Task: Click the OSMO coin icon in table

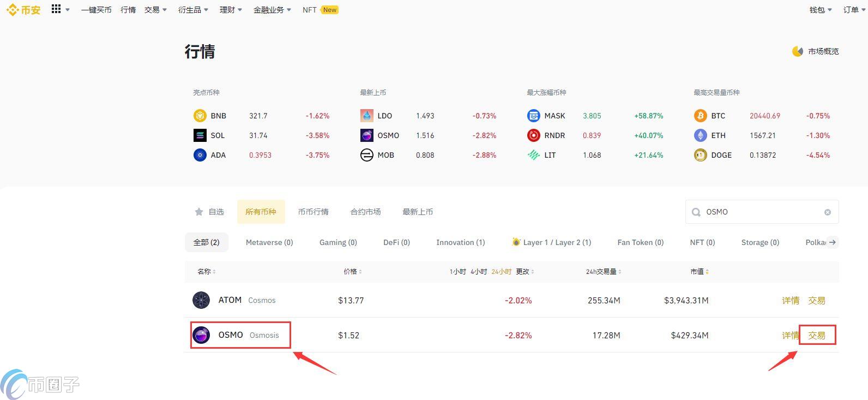Action: 201,335
